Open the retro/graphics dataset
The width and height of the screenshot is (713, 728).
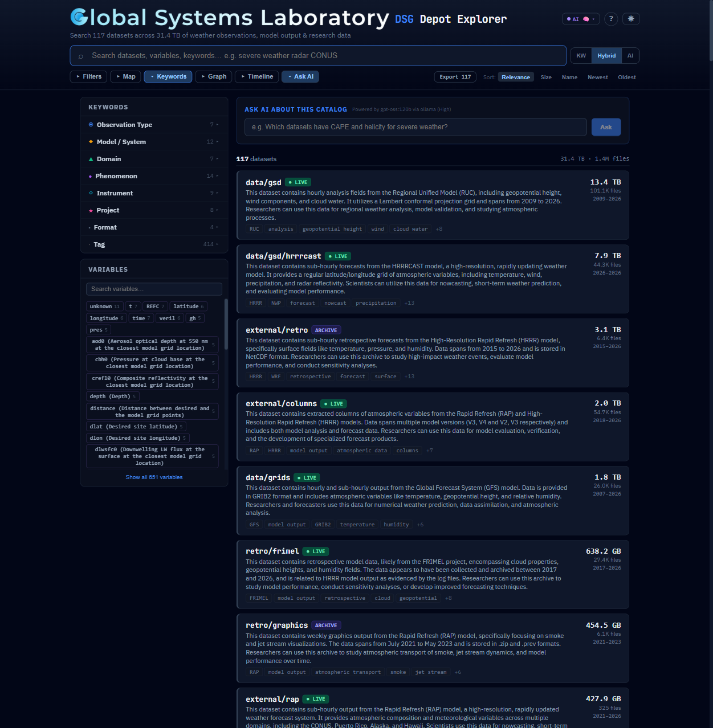click(x=276, y=625)
